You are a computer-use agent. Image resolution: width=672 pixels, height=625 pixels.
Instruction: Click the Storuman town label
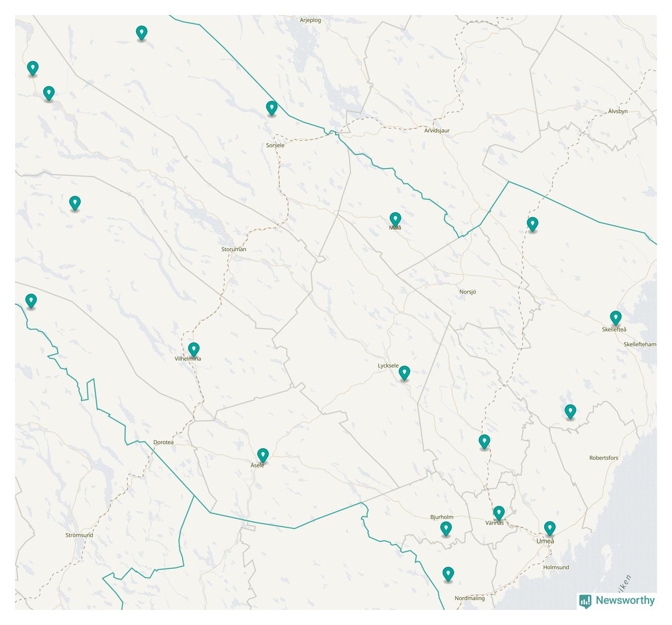point(234,249)
